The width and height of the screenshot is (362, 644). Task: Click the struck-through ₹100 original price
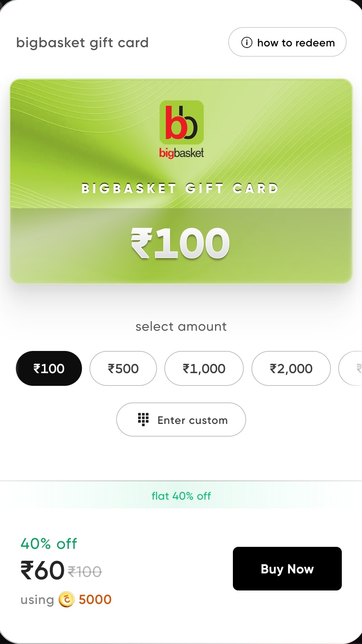(85, 572)
